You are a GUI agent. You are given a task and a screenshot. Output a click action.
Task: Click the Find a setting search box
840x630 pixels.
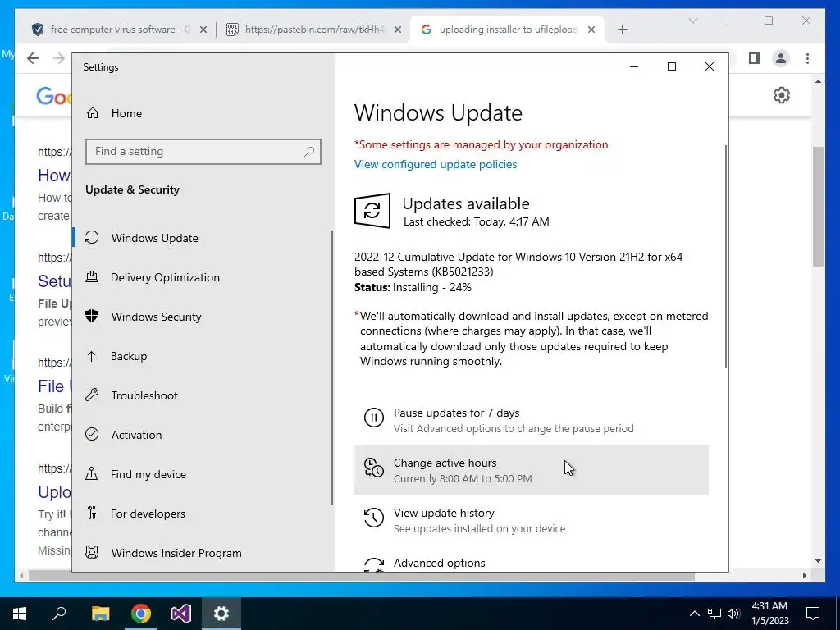click(203, 152)
